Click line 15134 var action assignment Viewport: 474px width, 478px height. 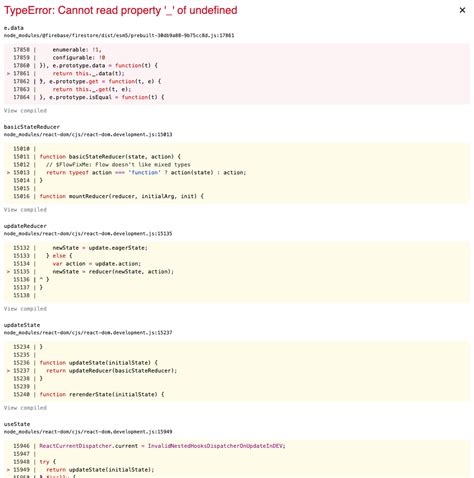coord(97,264)
